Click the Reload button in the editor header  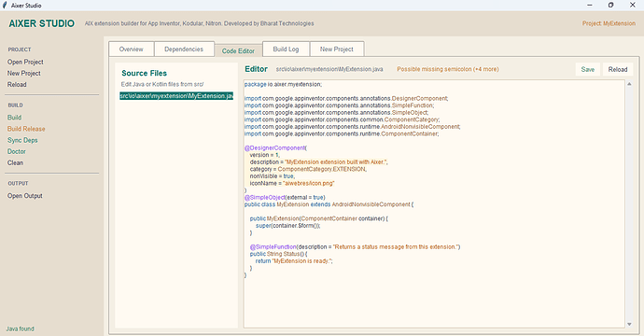point(618,69)
